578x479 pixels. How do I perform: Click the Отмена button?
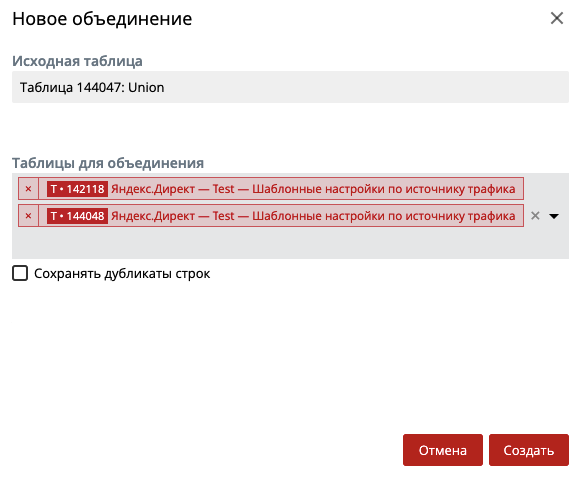[443, 450]
